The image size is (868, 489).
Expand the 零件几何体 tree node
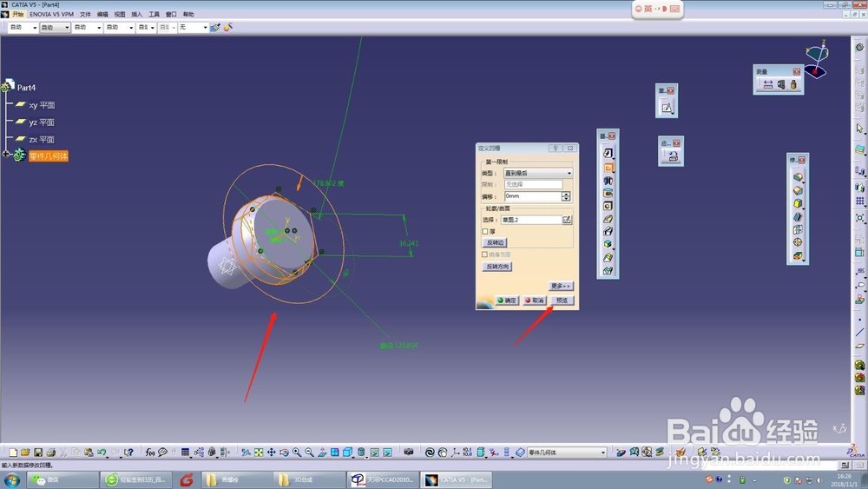click(6, 154)
